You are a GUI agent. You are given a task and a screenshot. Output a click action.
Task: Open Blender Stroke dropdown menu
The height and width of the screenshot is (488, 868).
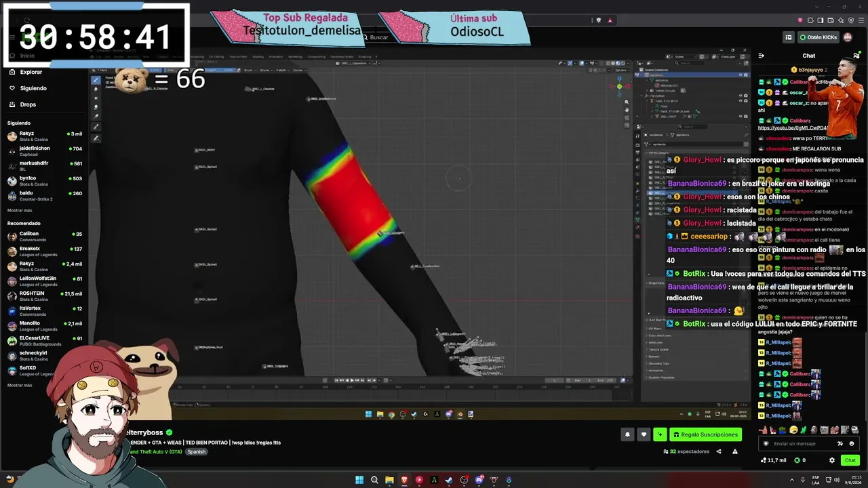[267, 70]
